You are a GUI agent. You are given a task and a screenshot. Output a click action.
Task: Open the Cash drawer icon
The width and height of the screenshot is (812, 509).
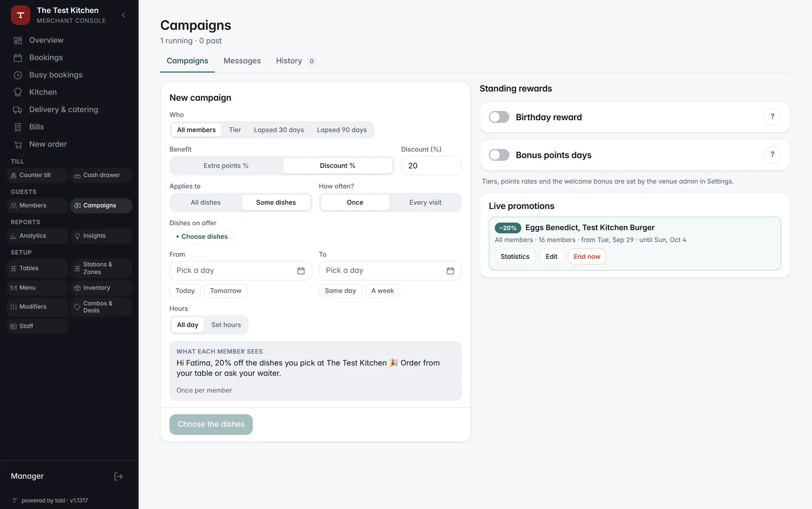pyautogui.click(x=77, y=175)
